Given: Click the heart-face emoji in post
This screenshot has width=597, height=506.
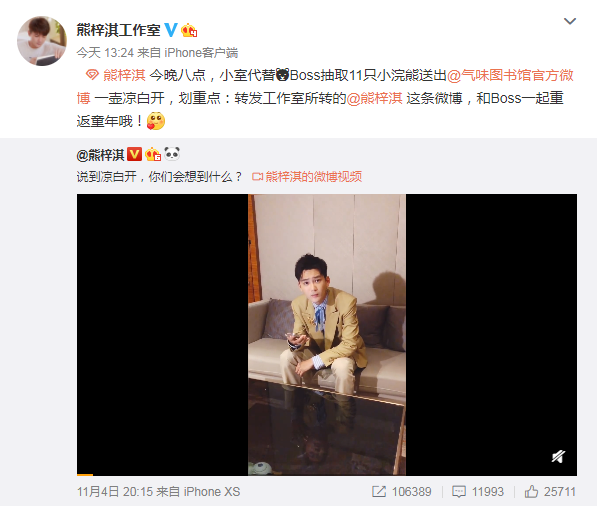Looking at the screenshot, I should (x=156, y=121).
